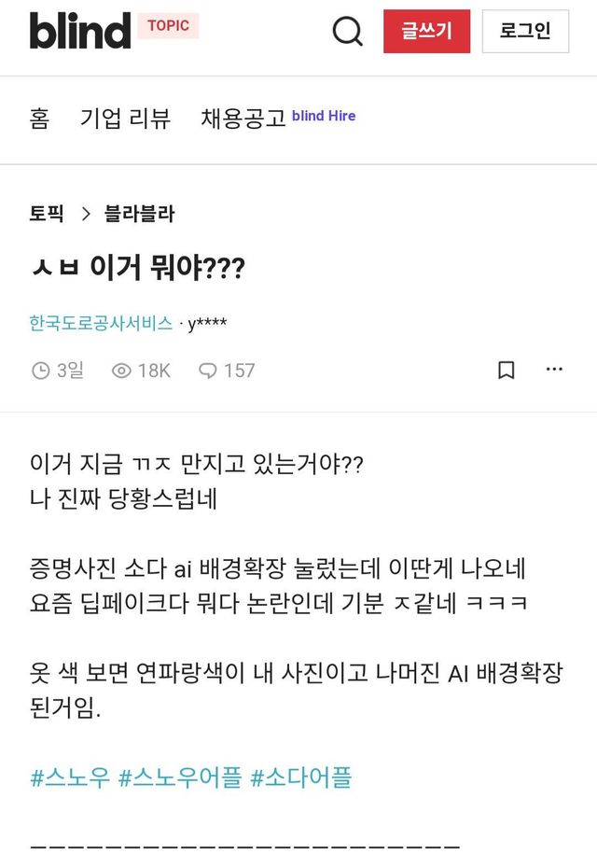Screen dimensions: 597x868
Task: Open the three-dot more options menu
Action: click(555, 370)
